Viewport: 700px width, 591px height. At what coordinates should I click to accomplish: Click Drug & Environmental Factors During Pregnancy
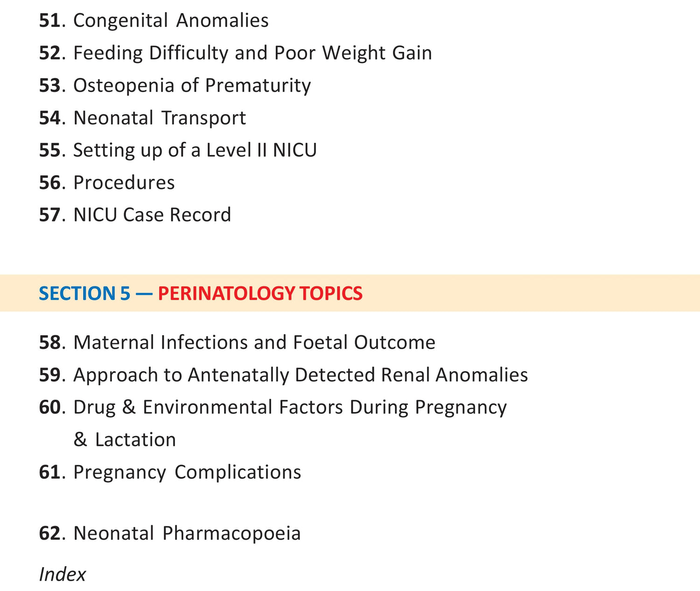pyautogui.click(x=290, y=407)
